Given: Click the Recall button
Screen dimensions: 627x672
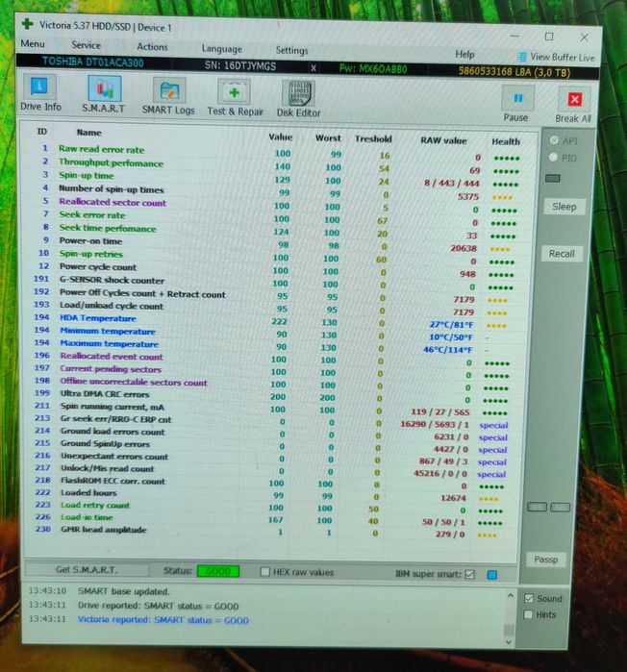Looking at the screenshot, I should click(561, 254).
